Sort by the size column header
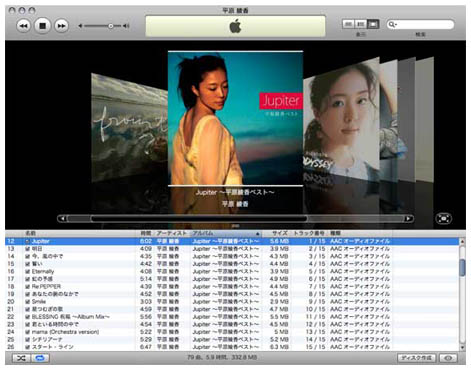The width and height of the screenshot is (471, 370). [x=279, y=233]
